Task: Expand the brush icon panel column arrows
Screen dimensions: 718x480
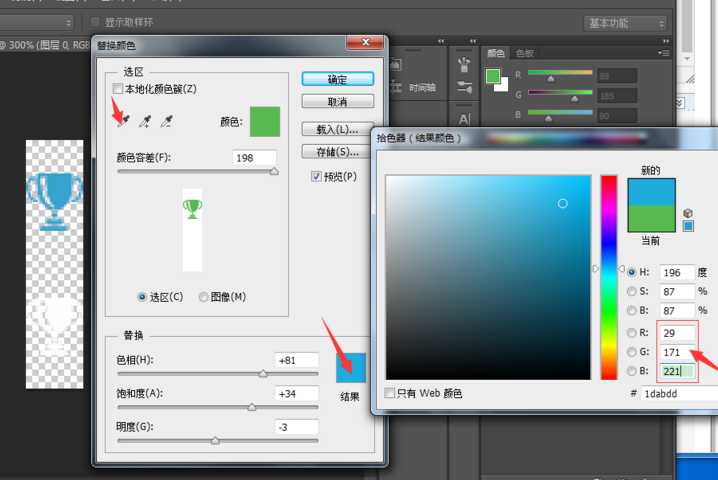Action: pyautogui.click(x=473, y=41)
